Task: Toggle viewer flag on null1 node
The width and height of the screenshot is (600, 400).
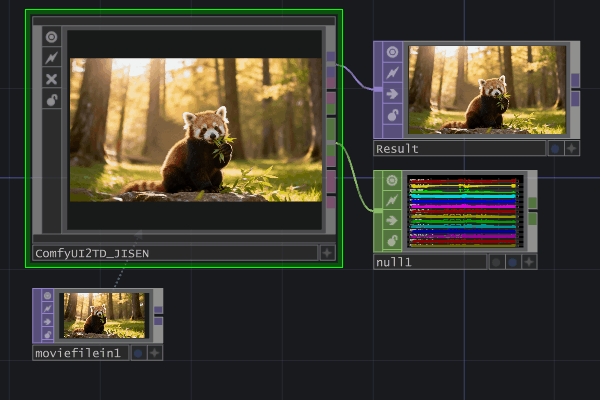Action: pyautogui.click(x=392, y=181)
